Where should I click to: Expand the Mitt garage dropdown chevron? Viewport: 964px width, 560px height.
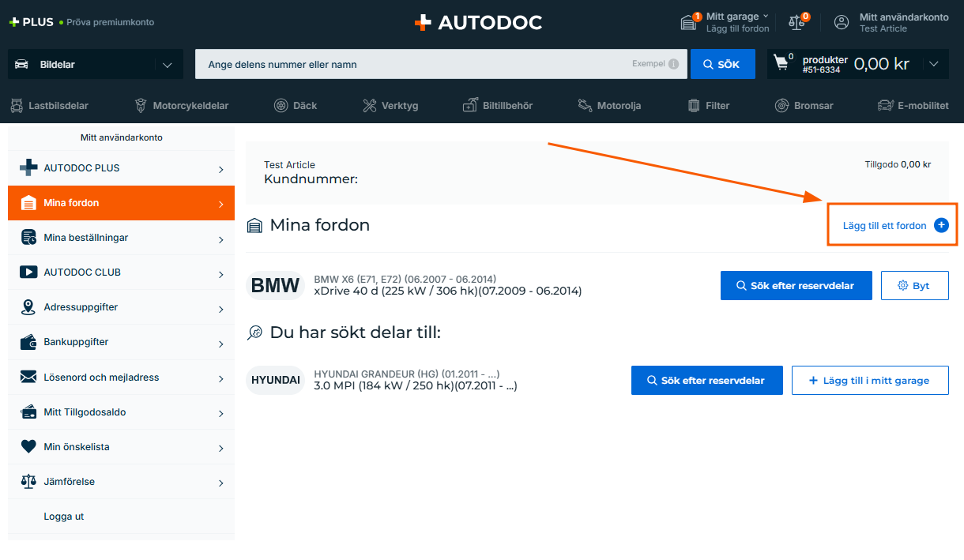[766, 17]
